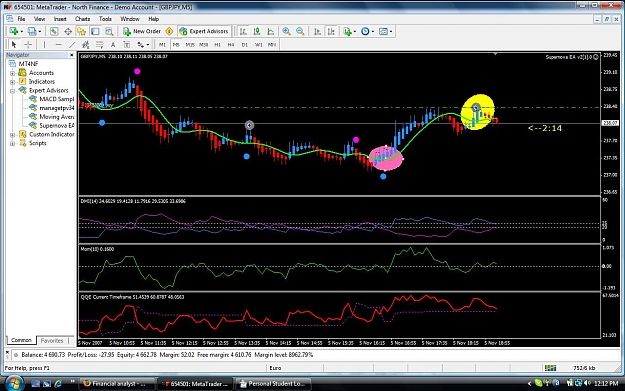The image size is (625, 391).
Task: Select the cursor arrow tool
Action: click(14, 44)
